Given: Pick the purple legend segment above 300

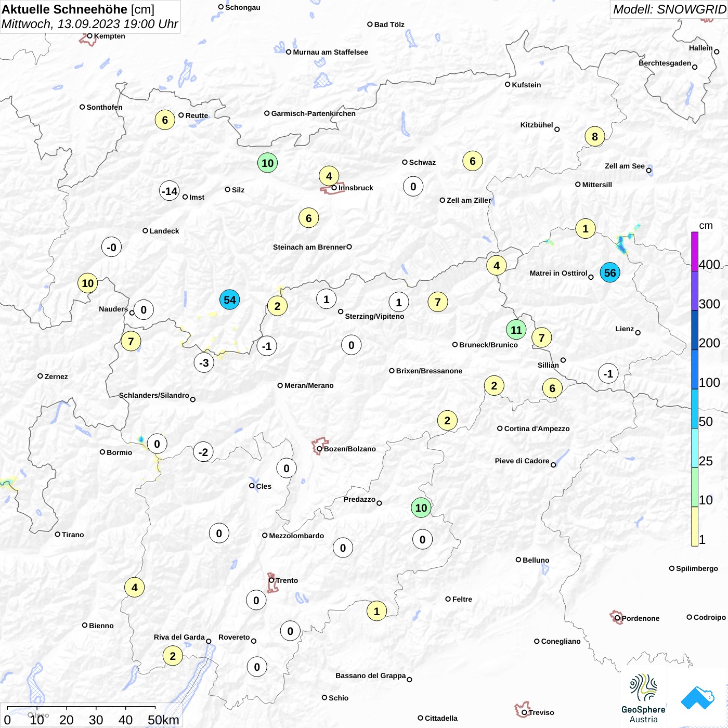Looking at the screenshot, I should tap(695, 291).
